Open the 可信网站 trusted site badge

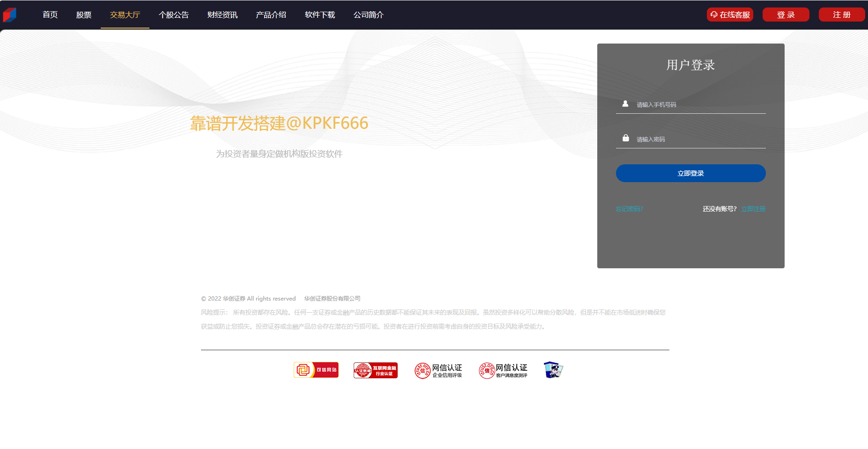[x=316, y=370]
